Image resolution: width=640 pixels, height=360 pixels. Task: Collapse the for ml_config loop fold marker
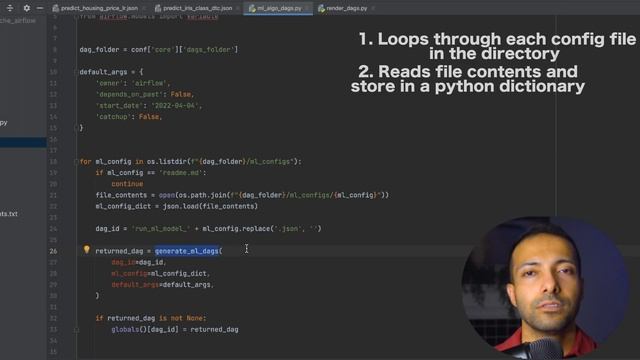click(76, 162)
